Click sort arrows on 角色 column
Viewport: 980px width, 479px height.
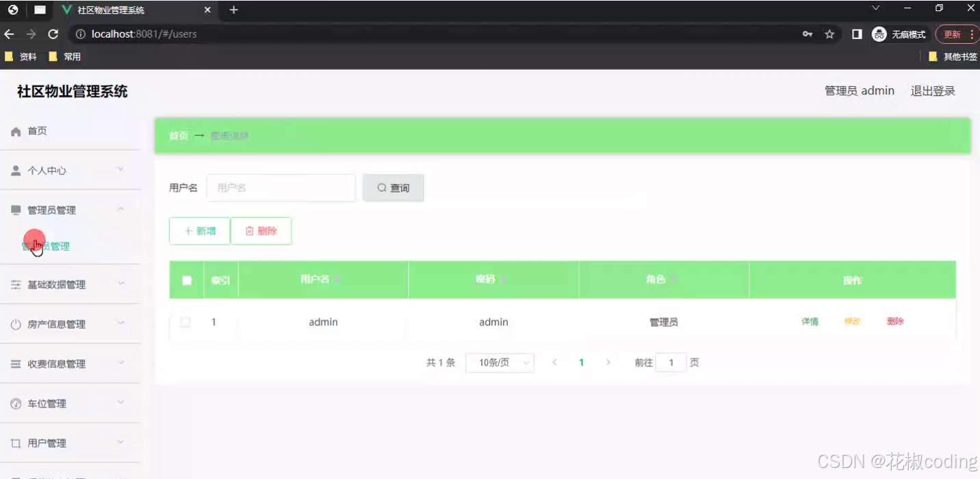(674, 280)
